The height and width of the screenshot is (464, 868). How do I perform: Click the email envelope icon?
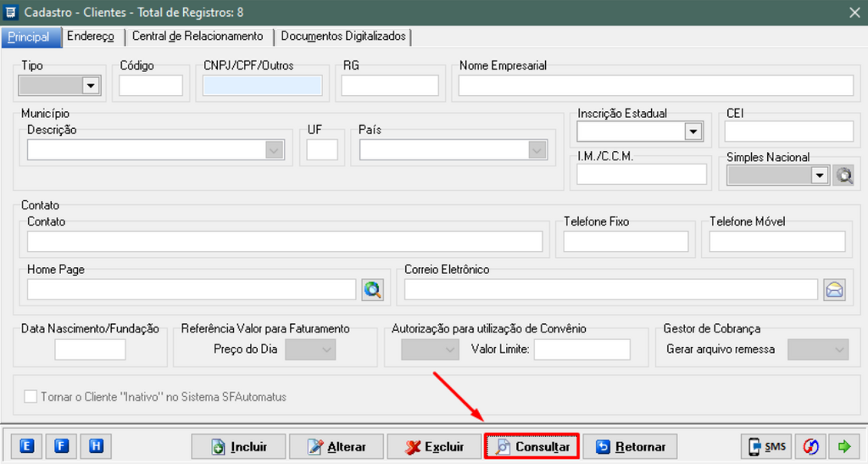(x=834, y=289)
